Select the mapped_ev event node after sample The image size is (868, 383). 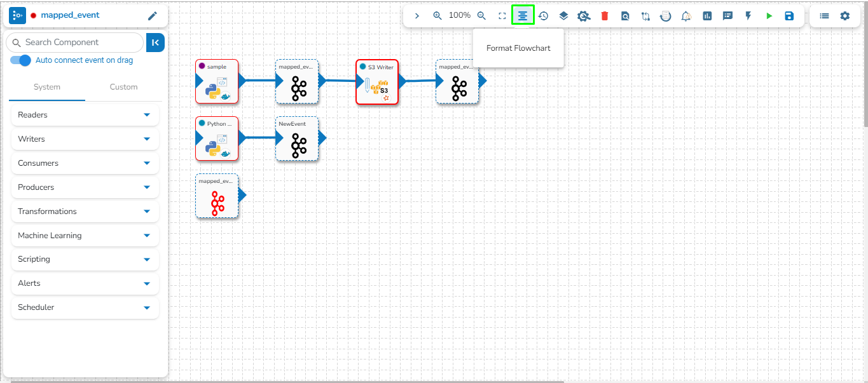297,81
